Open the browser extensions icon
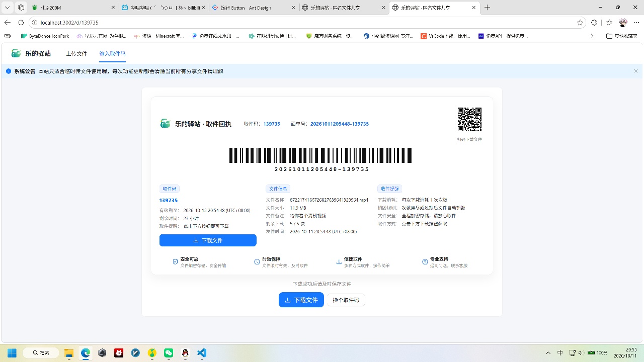The height and width of the screenshot is (362, 644). point(594,23)
